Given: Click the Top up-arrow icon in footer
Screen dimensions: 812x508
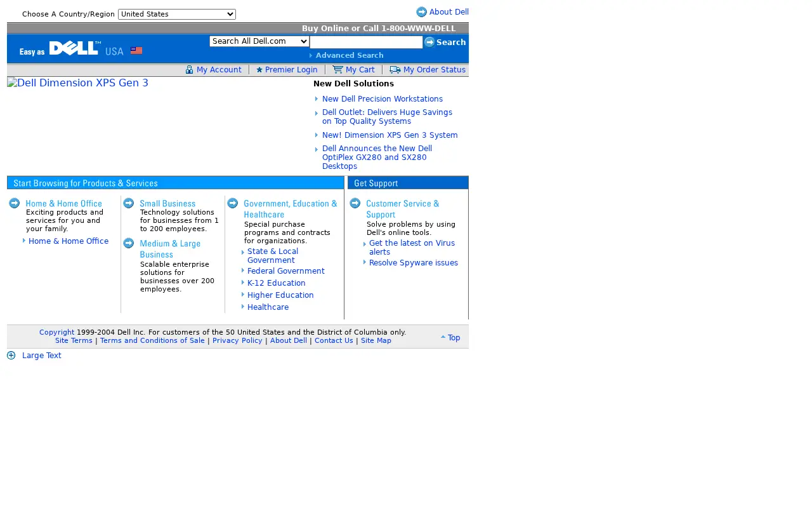Looking at the screenshot, I should click(x=443, y=337).
